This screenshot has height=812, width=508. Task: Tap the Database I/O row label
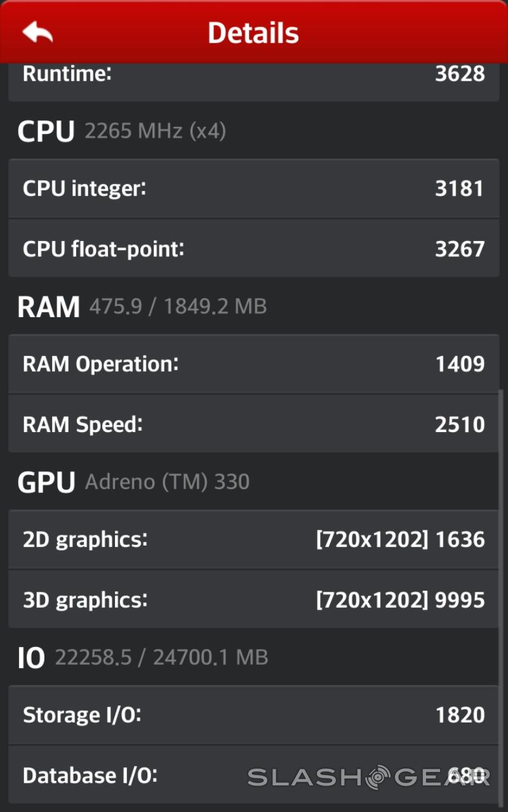[90, 775]
